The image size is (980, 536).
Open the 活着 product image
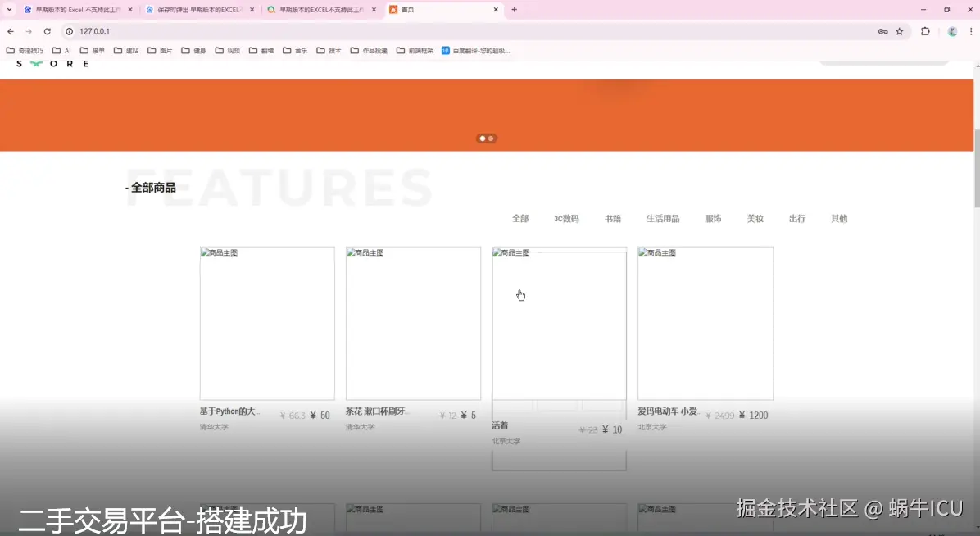(560, 324)
